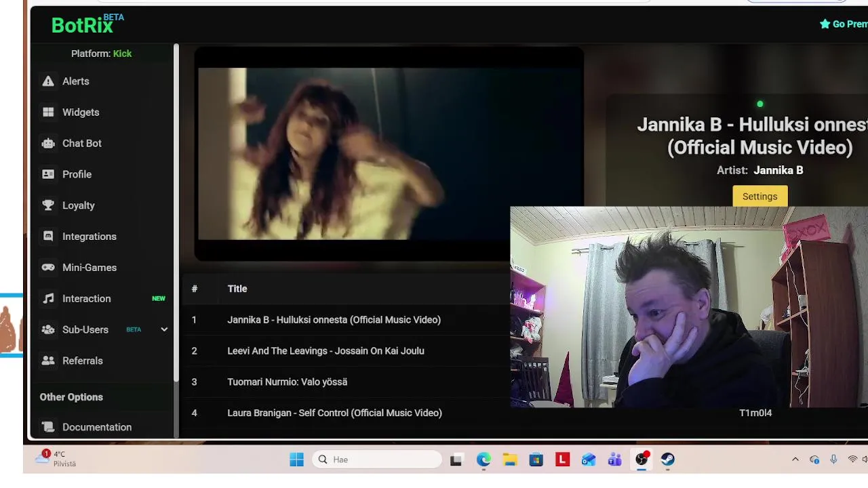Click the Documentation icon
This screenshot has height=488, width=868.
tap(48, 427)
